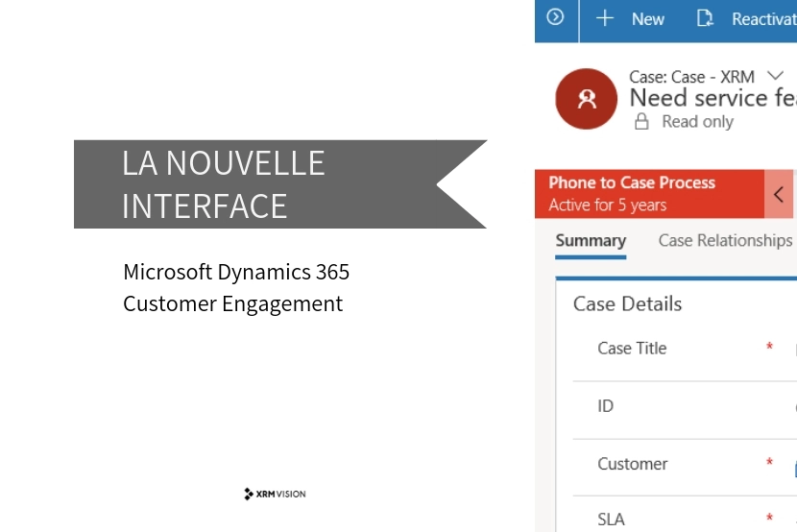Click the Customer field label
The height and width of the screenshot is (532, 797).
[632, 464]
